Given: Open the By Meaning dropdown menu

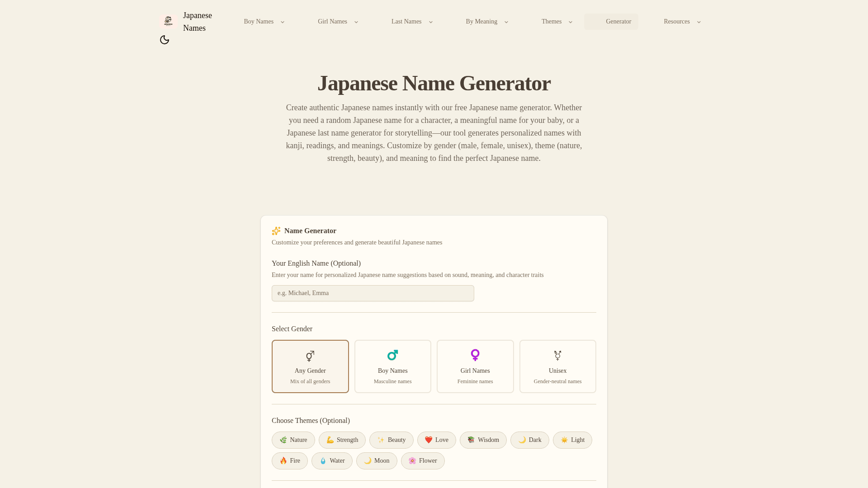Looking at the screenshot, I should point(486,21).
